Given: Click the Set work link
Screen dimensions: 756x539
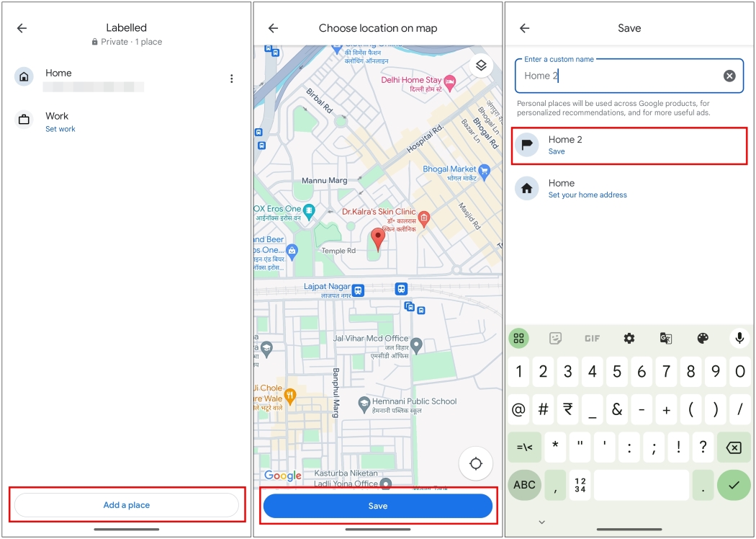Looking at the screenshot, I should coord(60,129).
